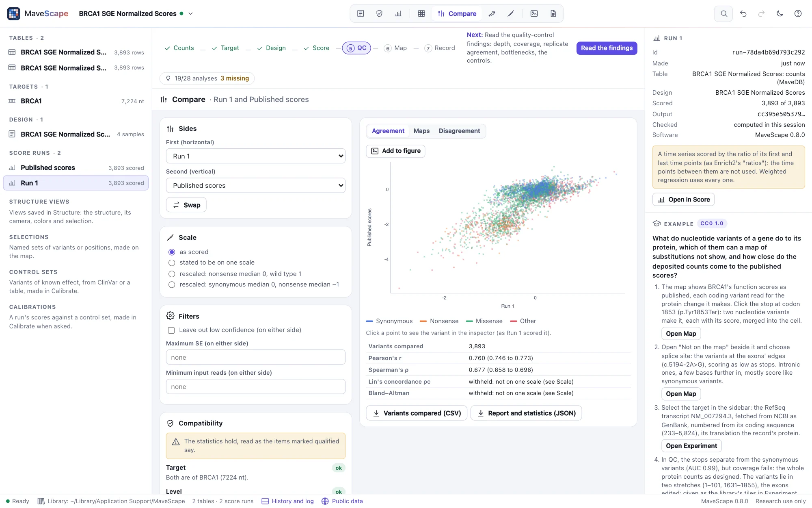Click Open in Score button
The width and height of the screenshot is (812, 508).
[683, 200]
